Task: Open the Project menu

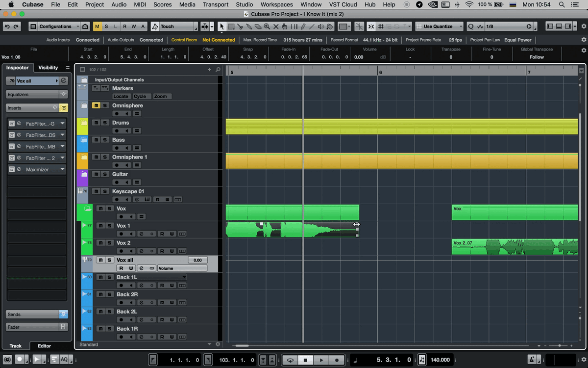Action: [95, 4]
